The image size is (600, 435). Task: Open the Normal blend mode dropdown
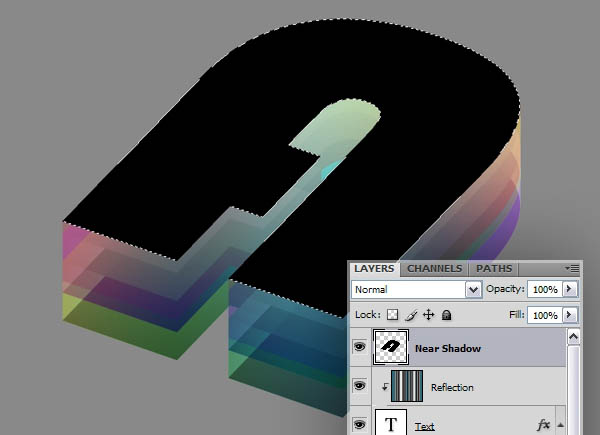click(x=474, y=289)
